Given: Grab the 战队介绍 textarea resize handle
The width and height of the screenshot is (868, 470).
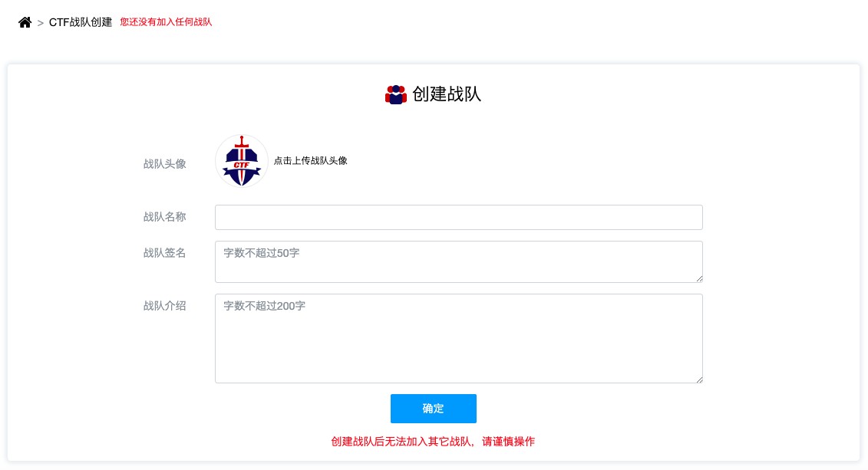Looking at the screenshot, I should [699, 380].
